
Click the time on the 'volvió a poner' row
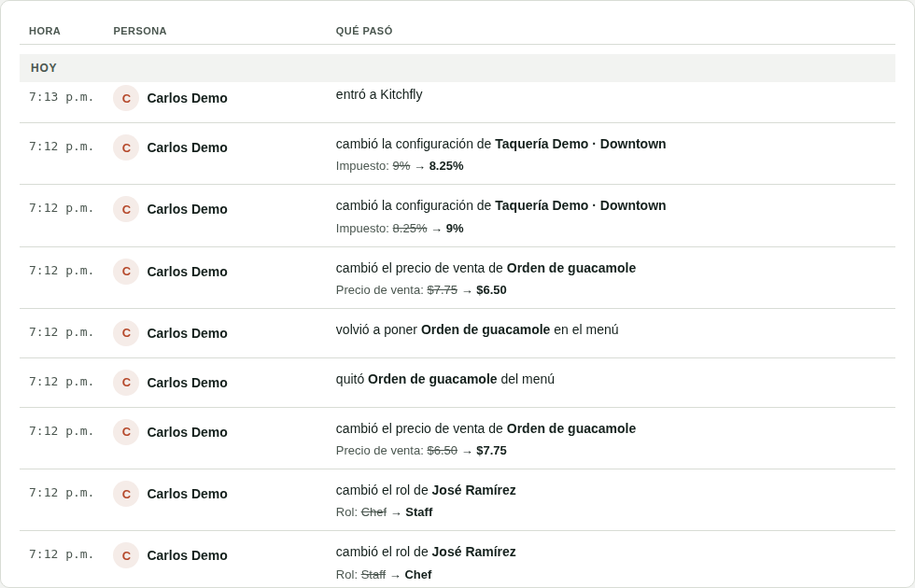(x=62, y=332)
